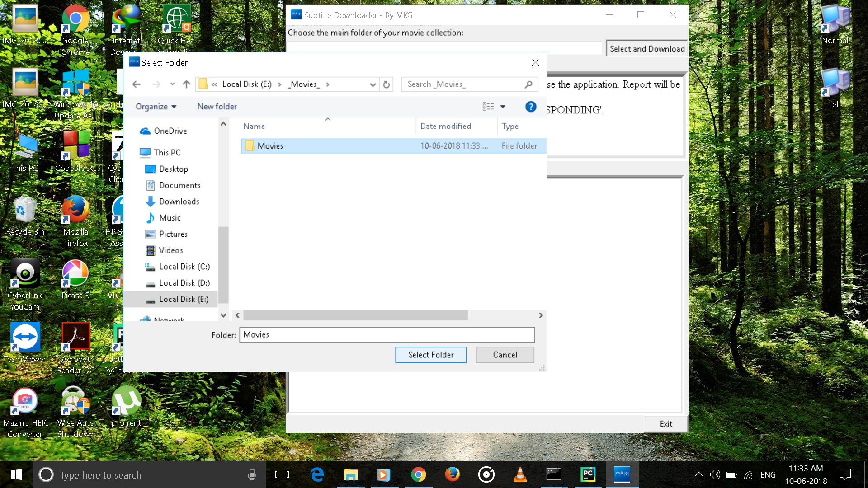
Task: Click the search magnifier icon
Action: [x=528, y=84]
